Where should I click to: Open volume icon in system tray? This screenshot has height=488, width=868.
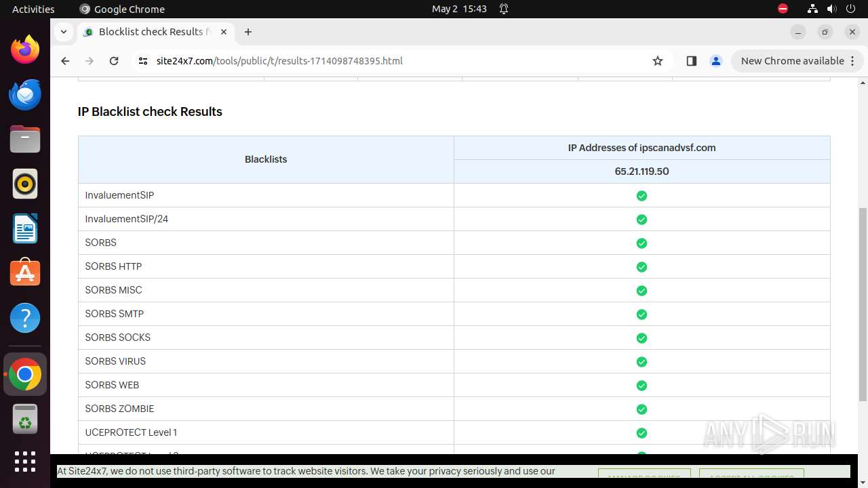point(832,9)
